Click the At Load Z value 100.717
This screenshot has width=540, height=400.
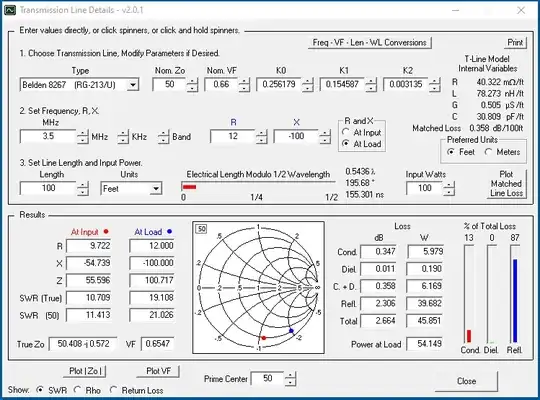click(x=152, y=280)
